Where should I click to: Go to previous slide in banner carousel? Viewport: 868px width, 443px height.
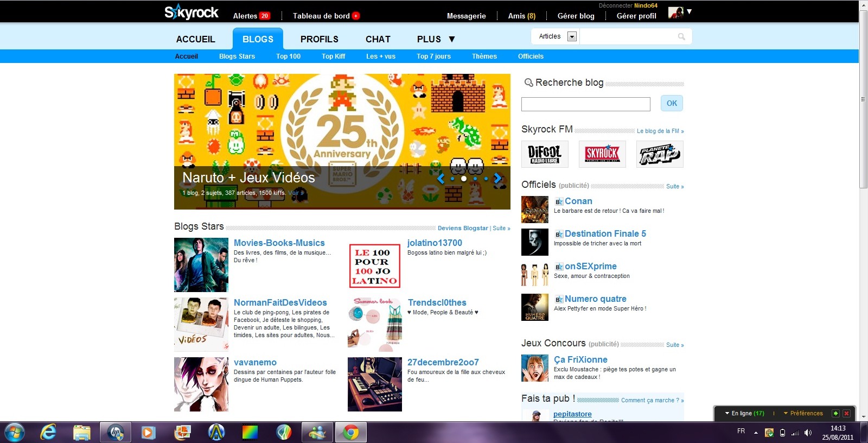(441, 178)
